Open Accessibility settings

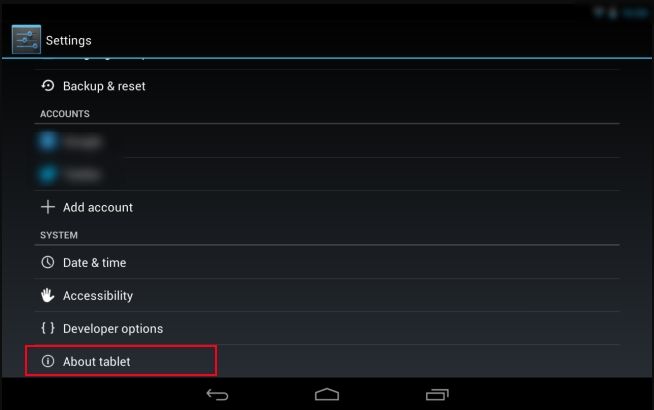pos(327,295)
